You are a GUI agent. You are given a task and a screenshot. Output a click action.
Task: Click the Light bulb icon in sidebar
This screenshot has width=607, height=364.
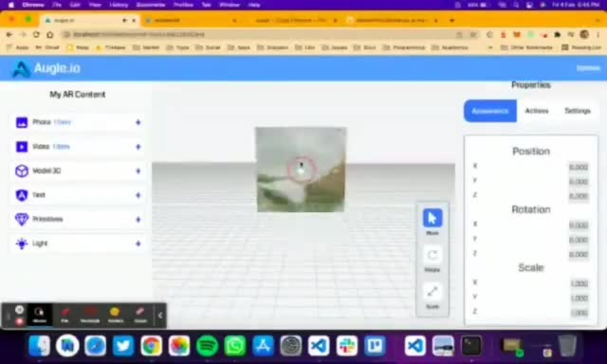[22, 244]
